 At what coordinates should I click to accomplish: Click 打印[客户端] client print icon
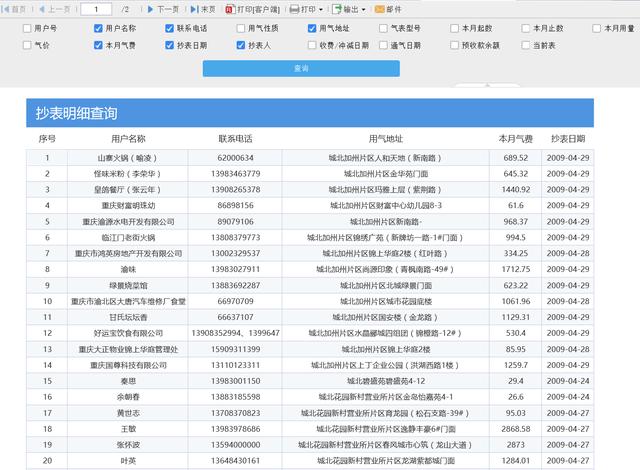[230, 9]
